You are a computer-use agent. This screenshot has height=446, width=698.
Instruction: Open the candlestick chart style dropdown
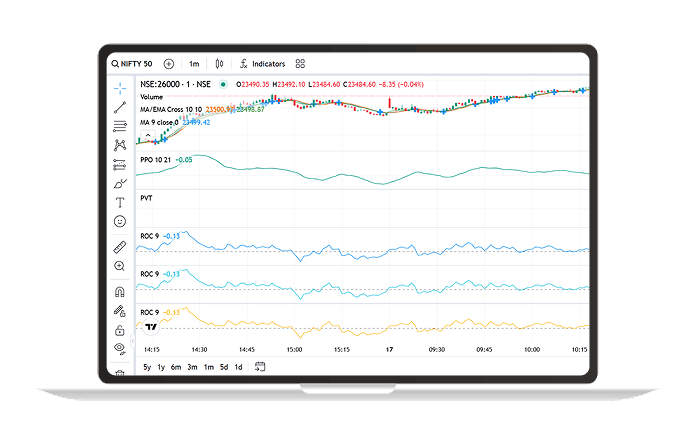click(x=219, y=64)
